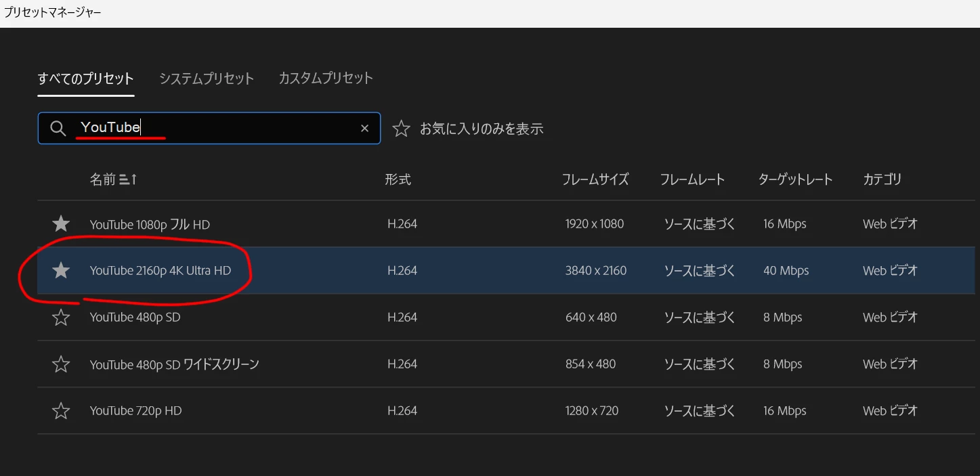Click inside the YouTube search field
The width and height of the screenshot is (980, 476).
pos(210,128)
